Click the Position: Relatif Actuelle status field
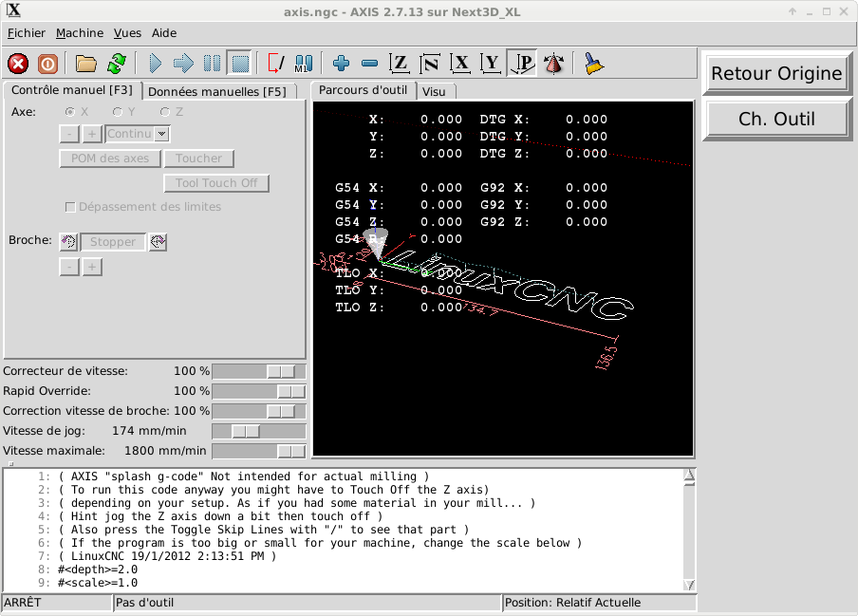The height and width of the screenshot is (616, 858). click(x=599, y=603)
